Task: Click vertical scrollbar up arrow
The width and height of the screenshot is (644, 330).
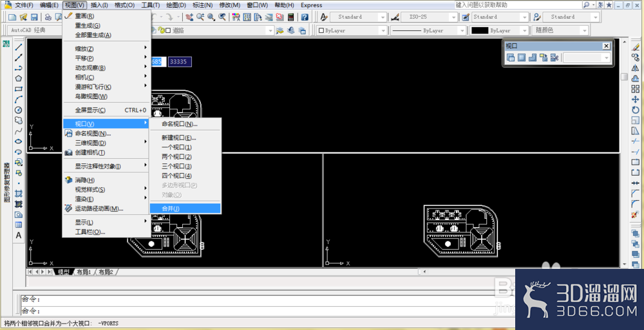Action: coord(624,42)
